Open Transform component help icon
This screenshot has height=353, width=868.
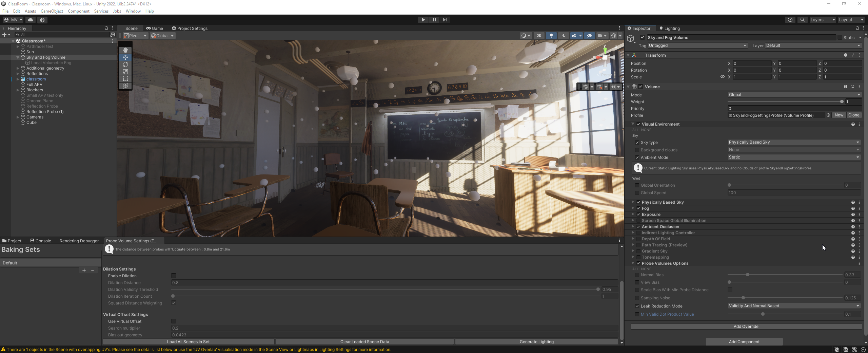coord(846,55)
